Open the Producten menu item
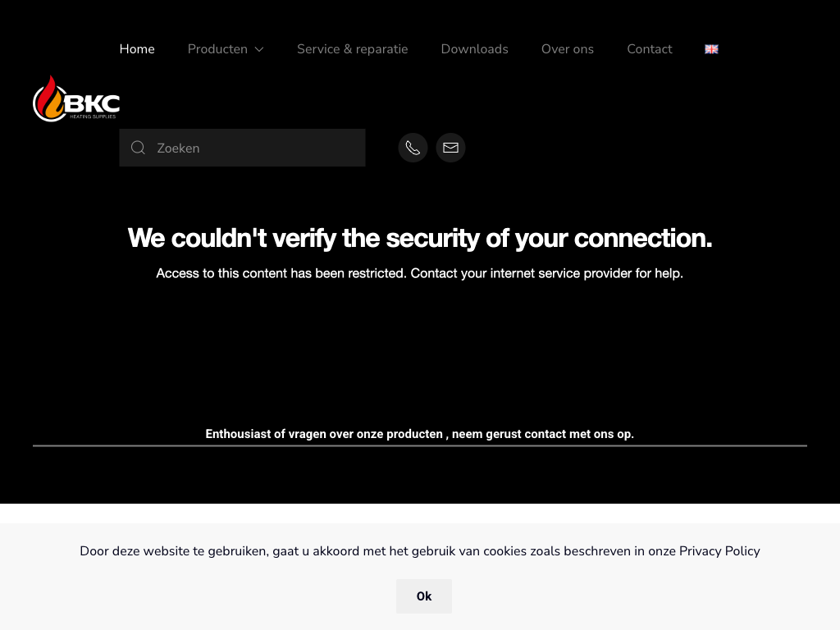840x630 pixels. point(217,49)
